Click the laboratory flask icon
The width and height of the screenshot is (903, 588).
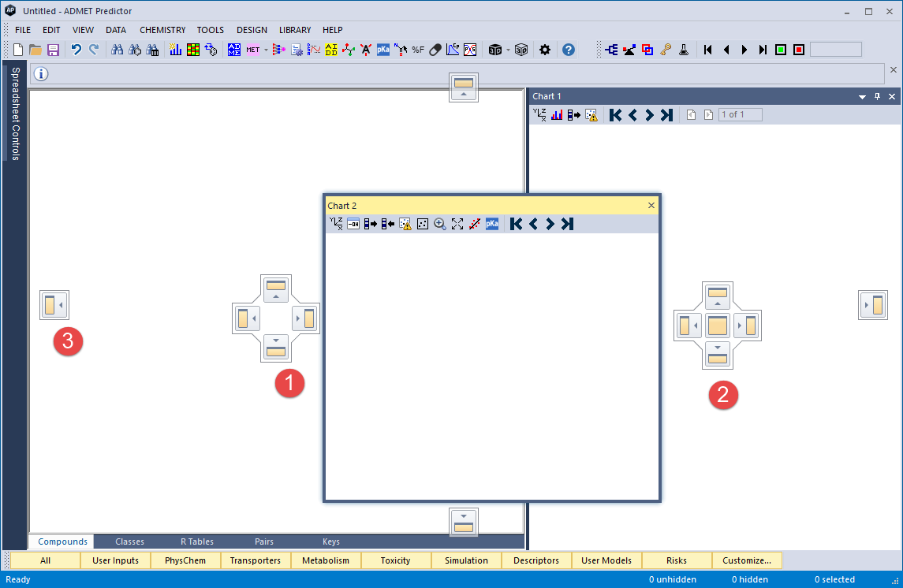pos(684,50)
